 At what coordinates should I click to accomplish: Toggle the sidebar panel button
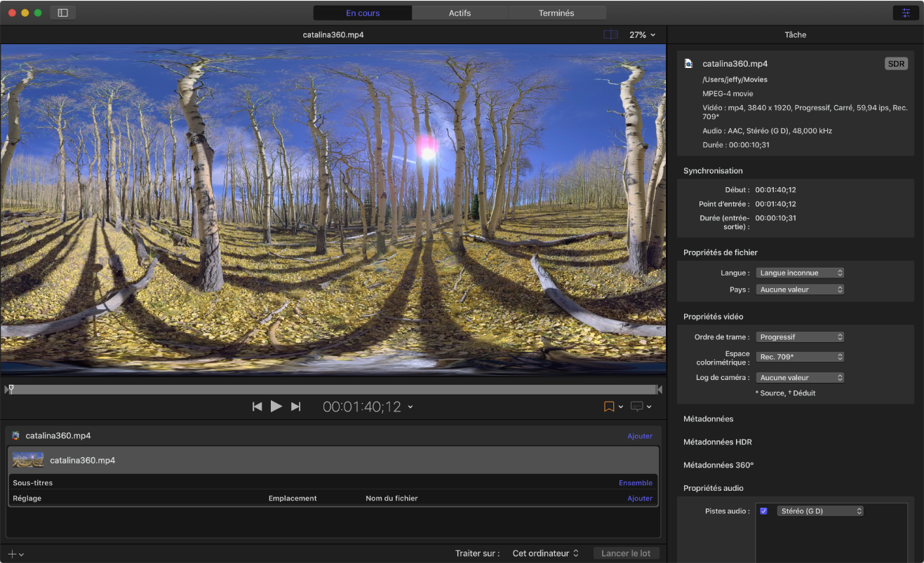[x=62, y=13]
